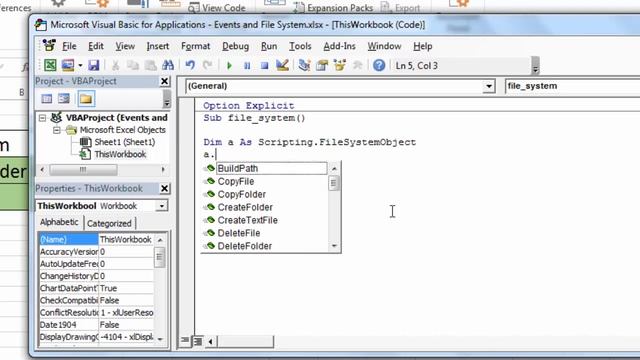Open the Format menu
640x360 pixels.
pos(195,46)
